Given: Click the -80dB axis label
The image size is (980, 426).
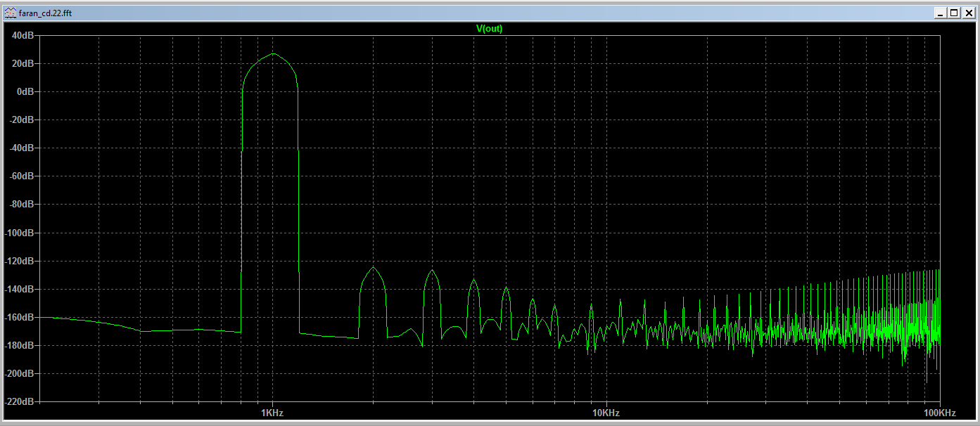Looking at the screenshot, I should tap(22, 204).
